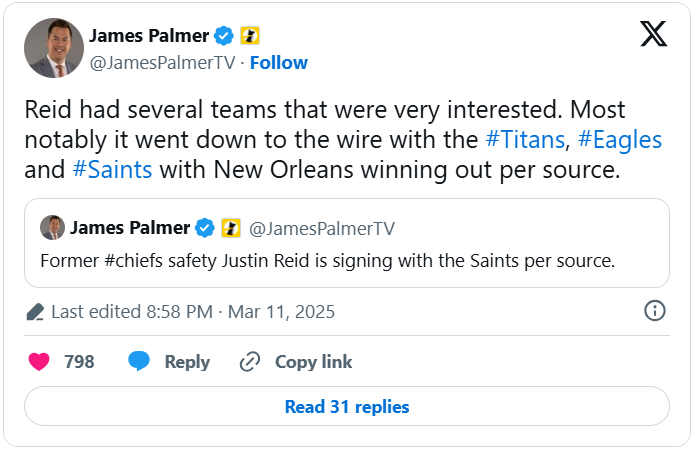
Task: Click the copy link chain icon
Action: click(250, 362)
